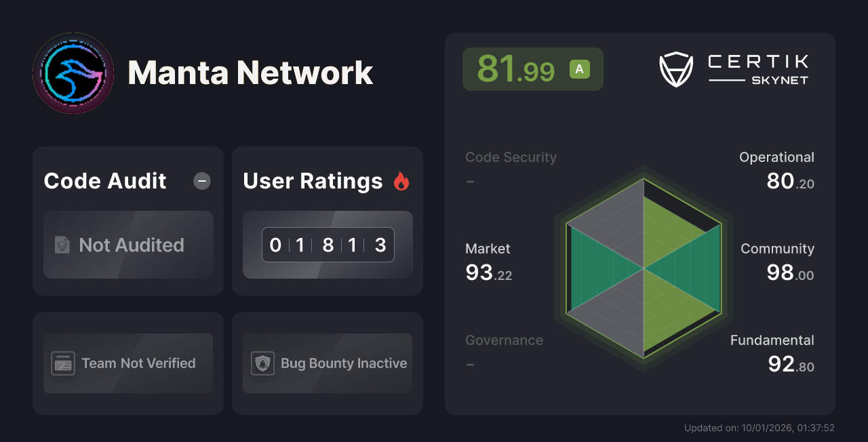
Task: Open the Community 98.00 score link
Action: (777, 261)
